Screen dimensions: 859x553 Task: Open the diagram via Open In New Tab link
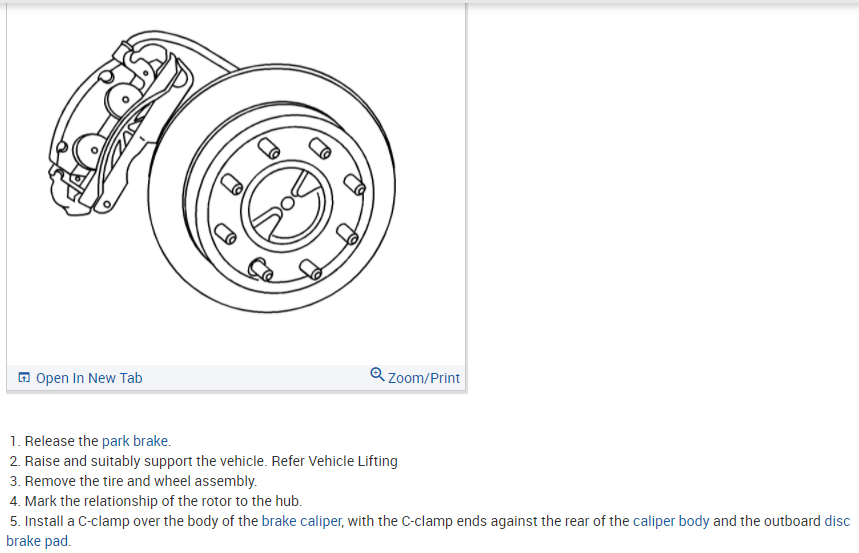[89, 378]
